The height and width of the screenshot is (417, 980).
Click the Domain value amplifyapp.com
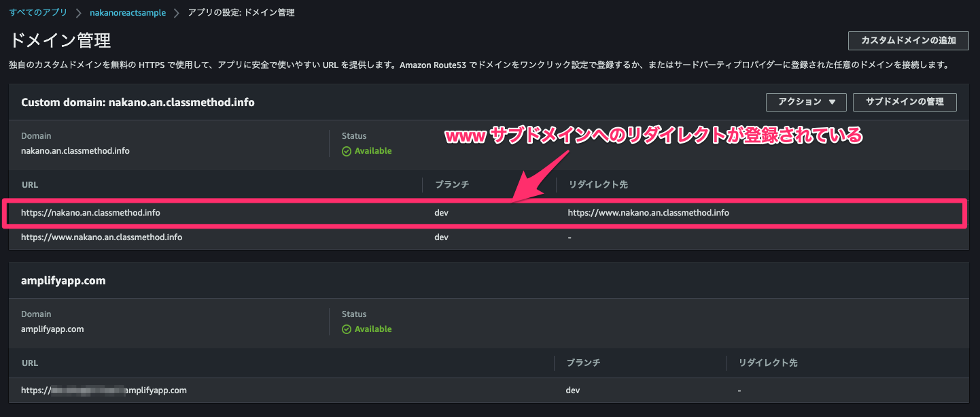(x=52, y=329)
